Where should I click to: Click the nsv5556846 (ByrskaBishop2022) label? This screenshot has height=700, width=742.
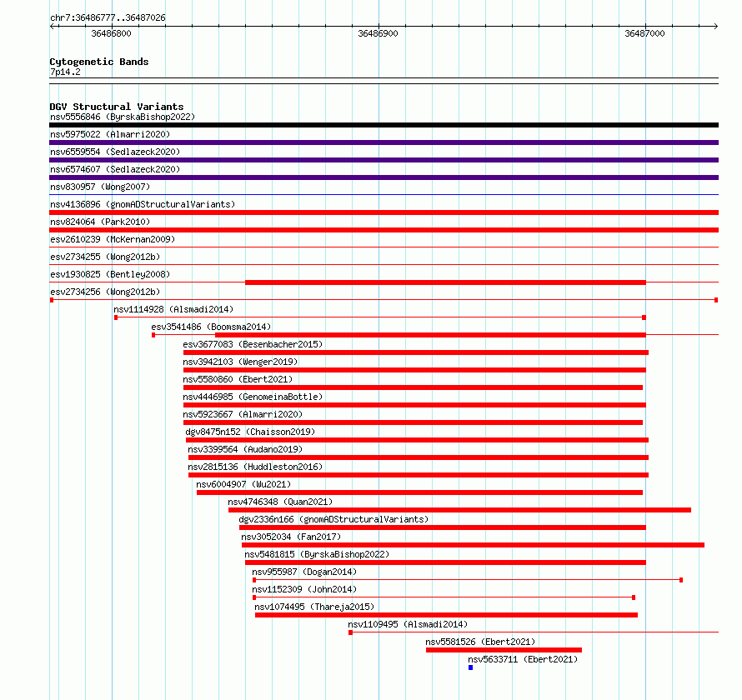tap(123, 117)
